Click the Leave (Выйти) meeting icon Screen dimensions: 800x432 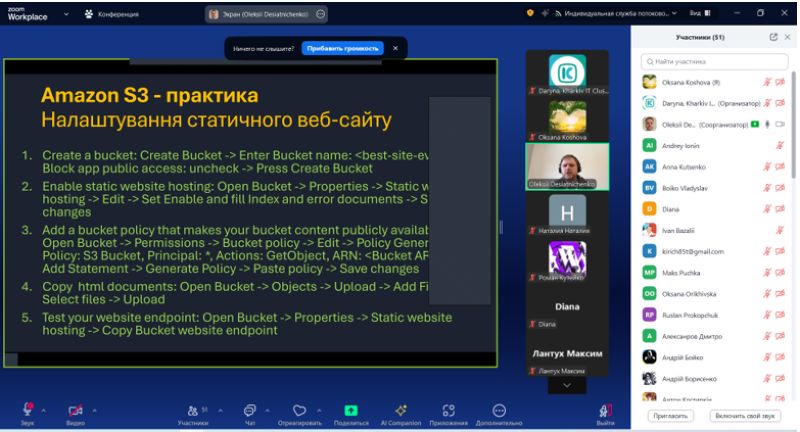605,411
